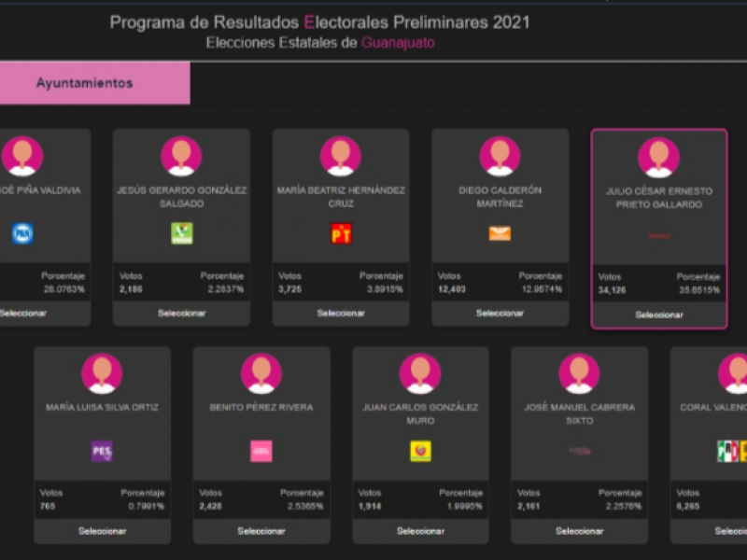747x560 pixels.
Task: Click Seleccionar under Juan Carlos González Muro
Action: tap(421, 531)
